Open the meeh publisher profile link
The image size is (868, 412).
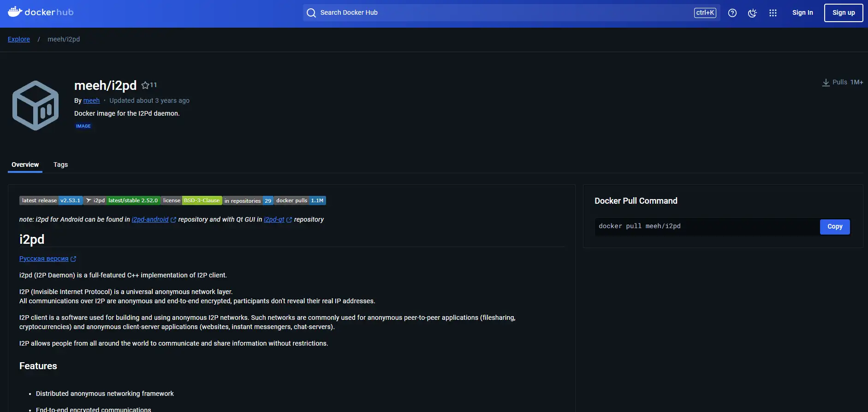click(x=91, y=100)
